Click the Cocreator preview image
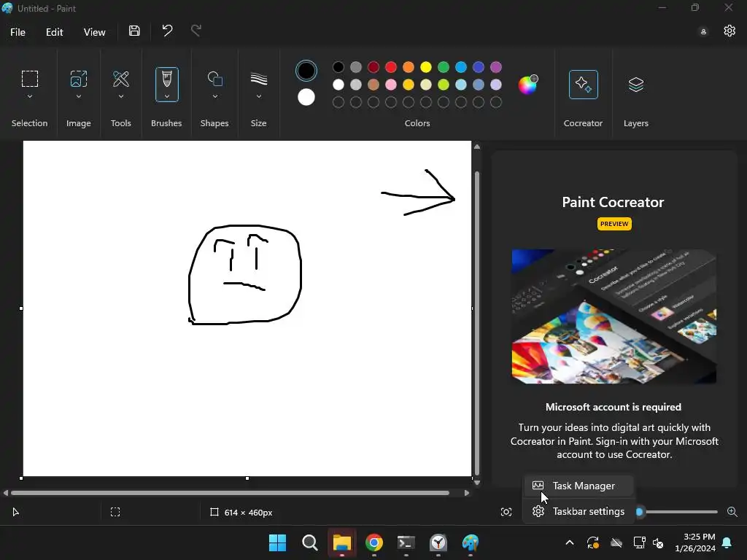 [614, 316]
